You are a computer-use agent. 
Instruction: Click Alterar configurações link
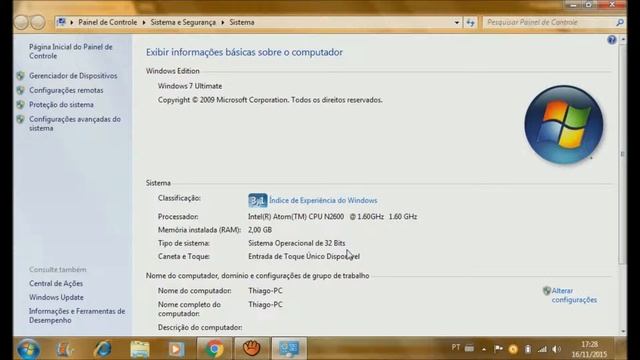coord(574,295)
